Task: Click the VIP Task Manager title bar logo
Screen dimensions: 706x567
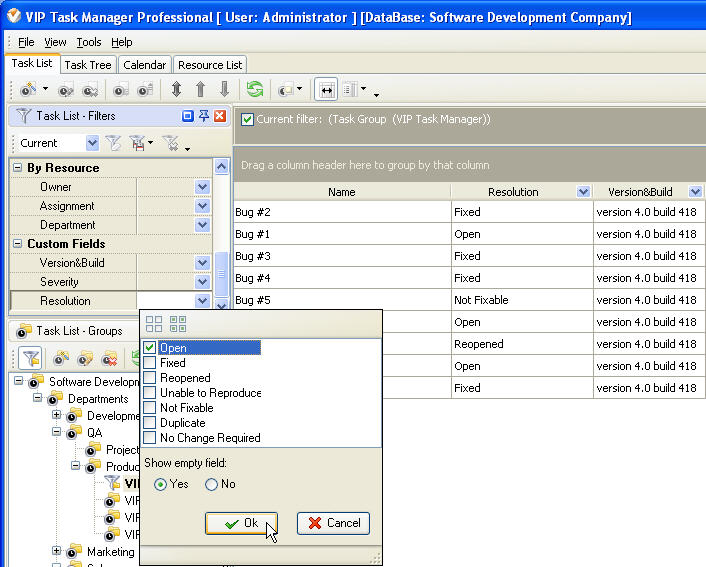Action: point(14,16)
